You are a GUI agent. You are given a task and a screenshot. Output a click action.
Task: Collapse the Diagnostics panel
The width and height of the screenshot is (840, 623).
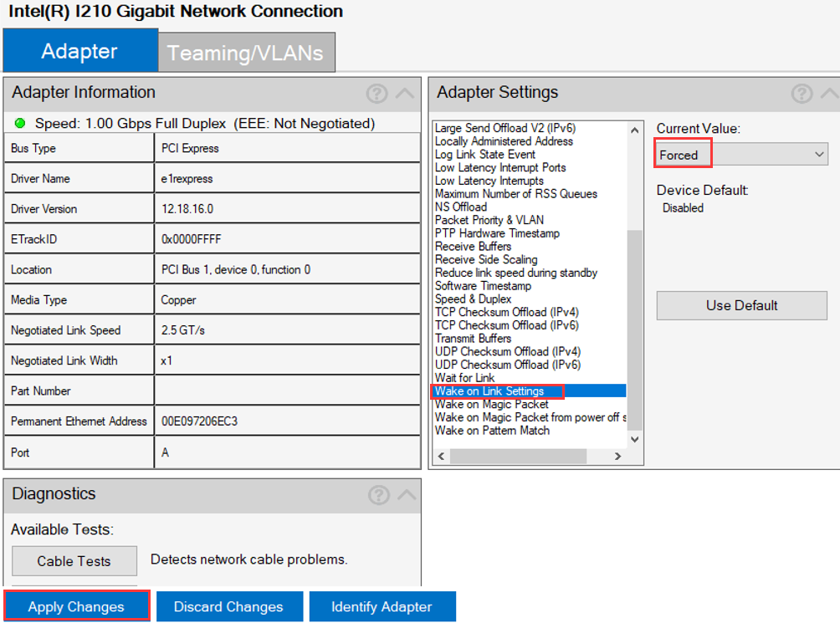click(407, 495)
